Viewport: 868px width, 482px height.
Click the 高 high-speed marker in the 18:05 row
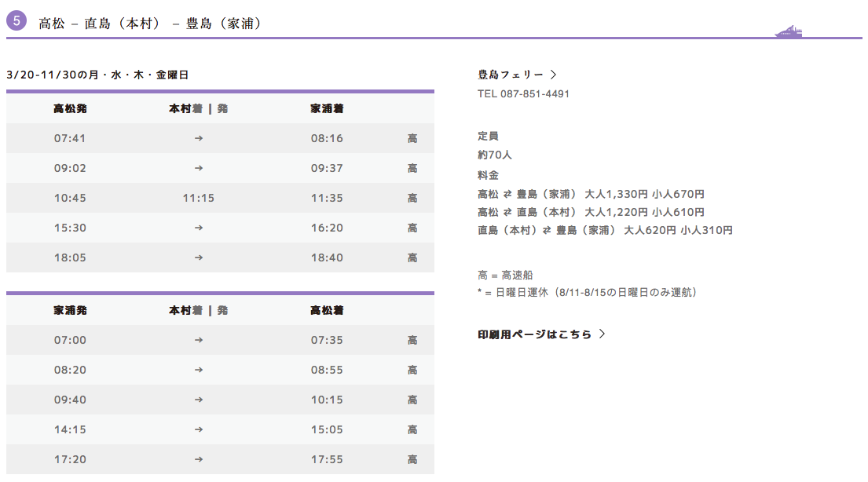pos(412,257)
